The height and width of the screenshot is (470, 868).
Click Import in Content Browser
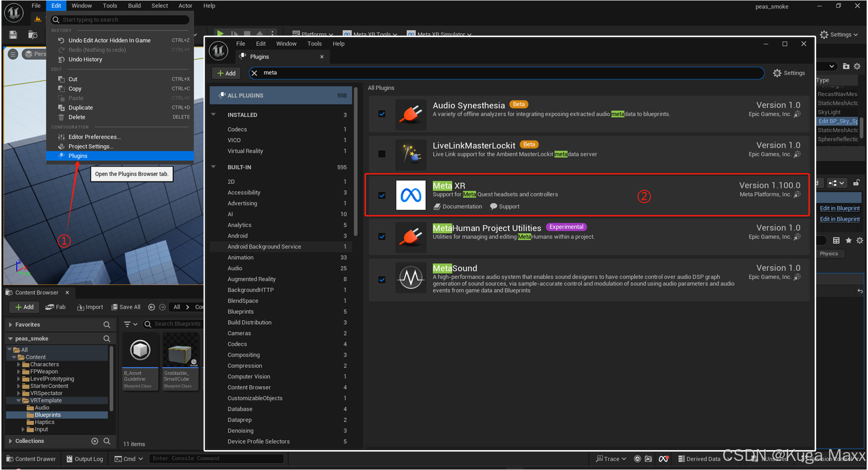90,307
